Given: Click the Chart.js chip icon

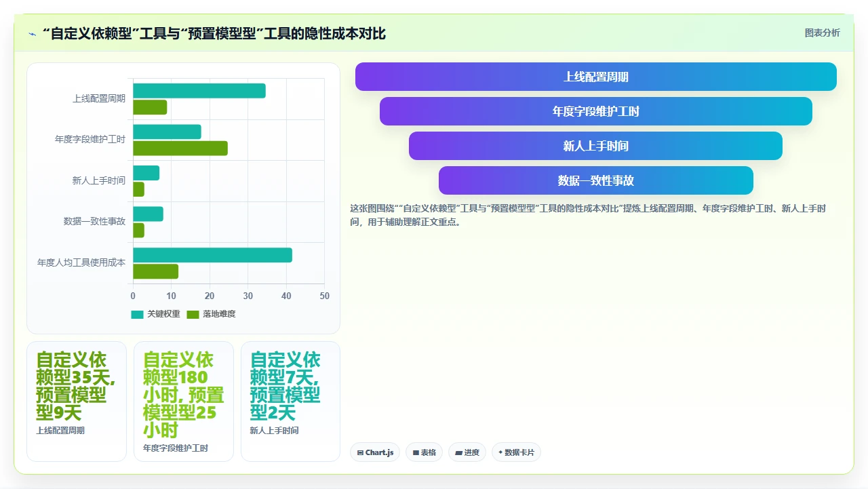Looking at the screenshot, I should (360, 452).
